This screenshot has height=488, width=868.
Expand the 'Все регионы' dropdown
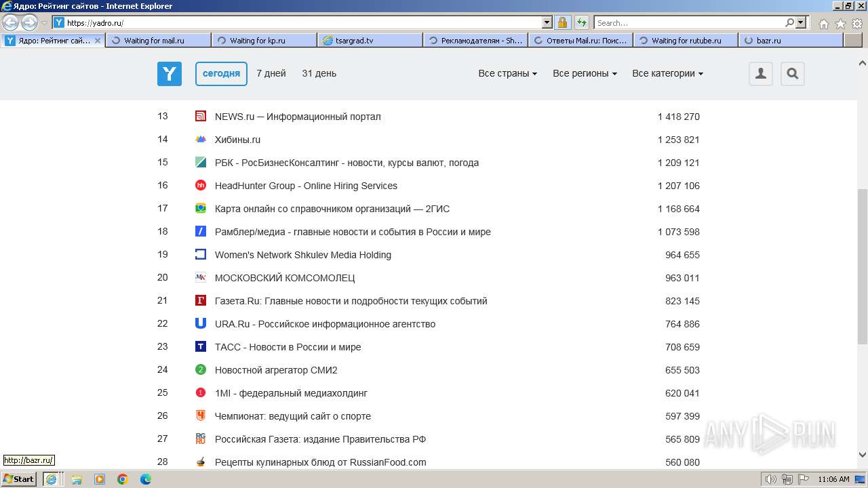(x=585, y=74)
